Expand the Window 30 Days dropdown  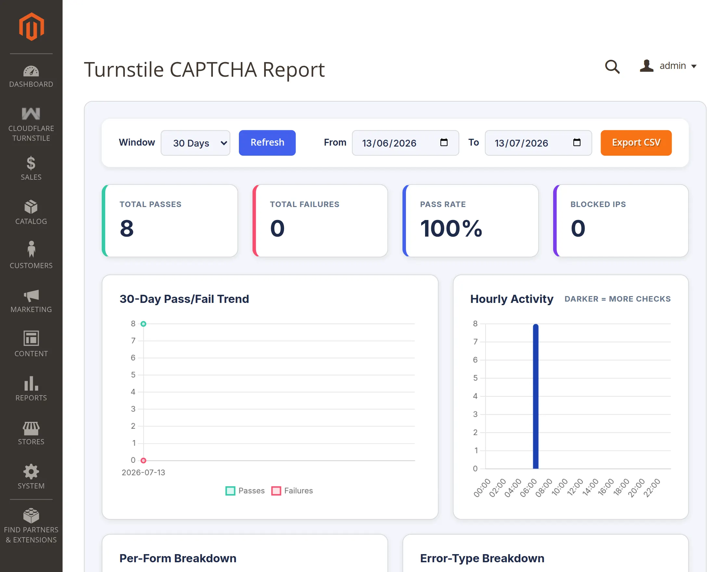[x=196, y=143]
